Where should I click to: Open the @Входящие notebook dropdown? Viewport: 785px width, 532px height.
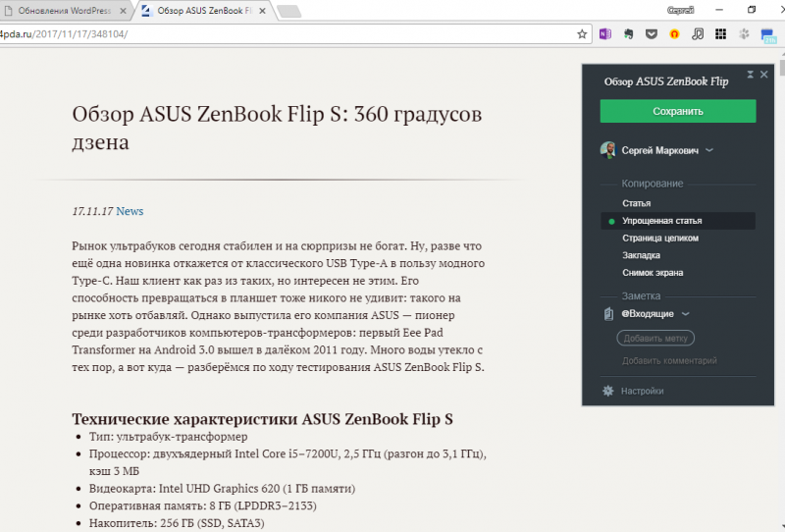[685, 314]
